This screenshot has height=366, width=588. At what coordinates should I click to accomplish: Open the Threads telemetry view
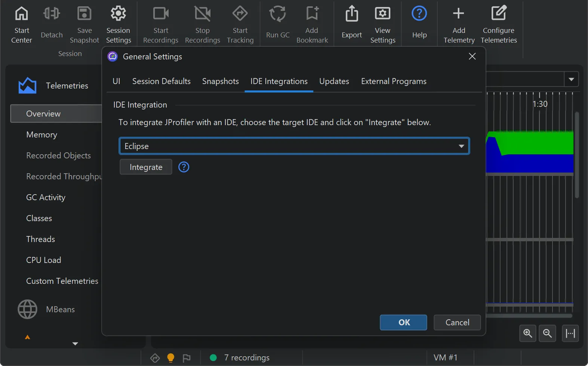click(x=40, y=239)
